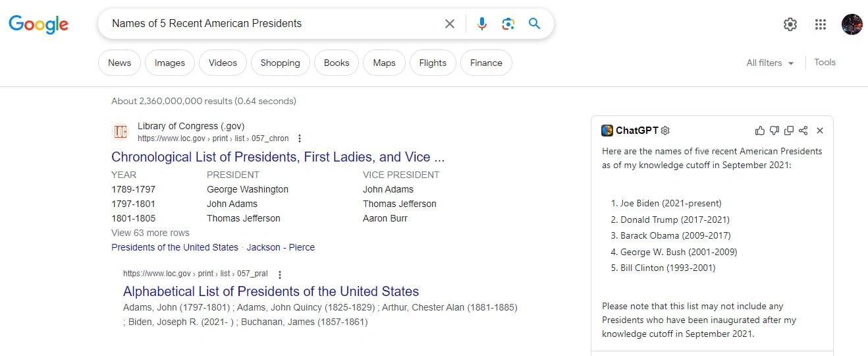
Task: Open Google Lens image search icon
Action: [x=508, y=24]
